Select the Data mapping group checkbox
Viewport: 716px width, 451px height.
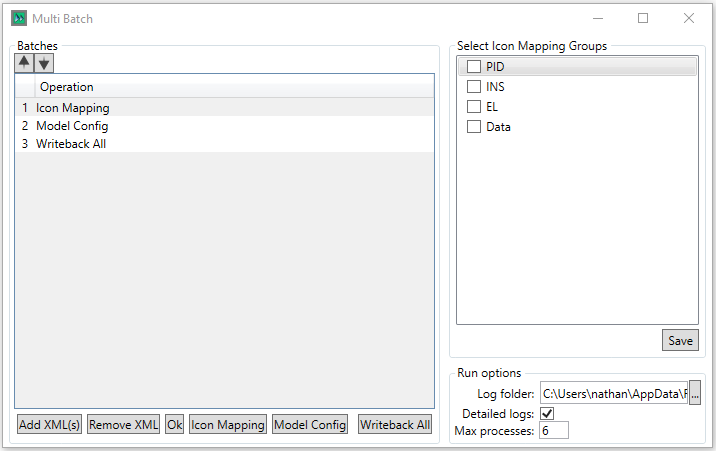tap(474, 127)
